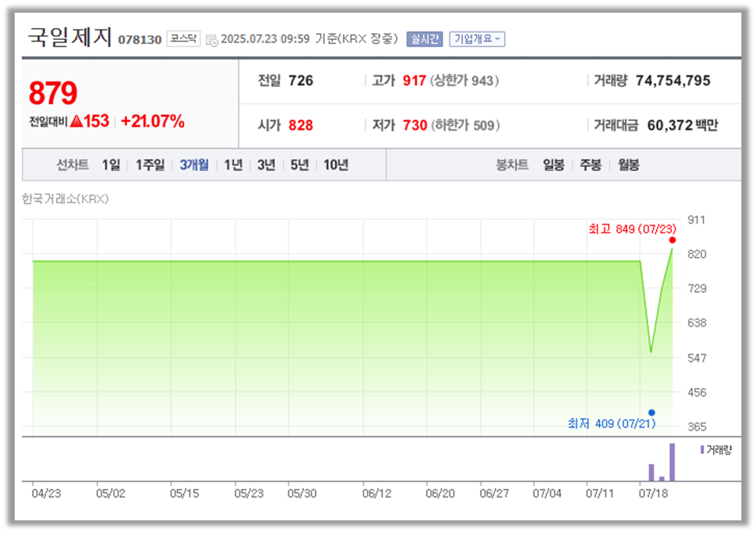The width and height of the screenshot is (756, 533).
Task: Click the 한국거래소(KRX) label
Action: (65, 199)
